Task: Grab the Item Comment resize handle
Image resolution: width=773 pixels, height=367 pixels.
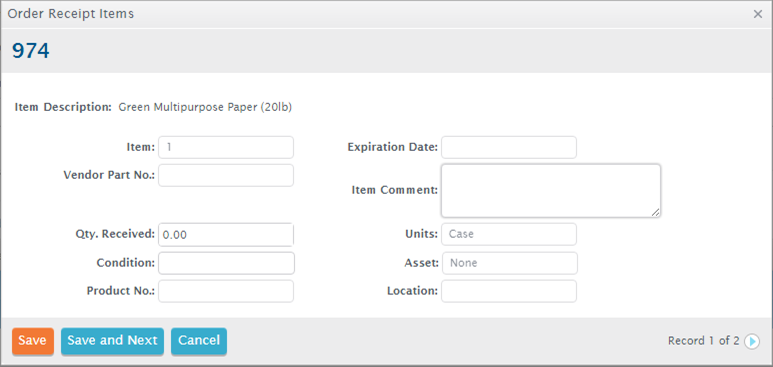Action: tap(655, 212)
